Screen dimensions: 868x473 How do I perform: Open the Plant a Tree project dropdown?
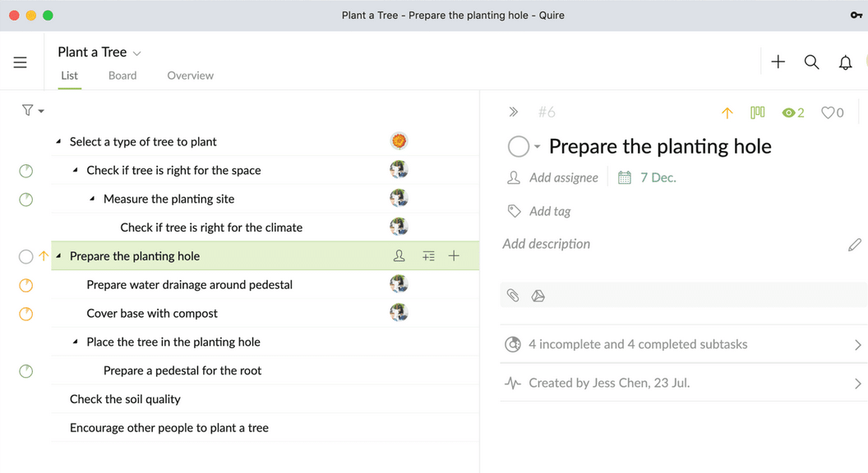click(x=137, y=53)
